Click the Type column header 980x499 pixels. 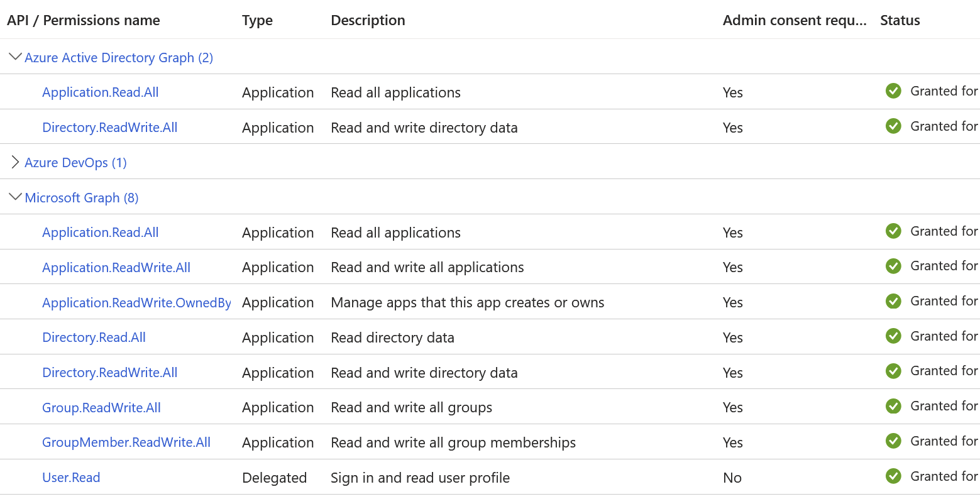pos(257,20)
